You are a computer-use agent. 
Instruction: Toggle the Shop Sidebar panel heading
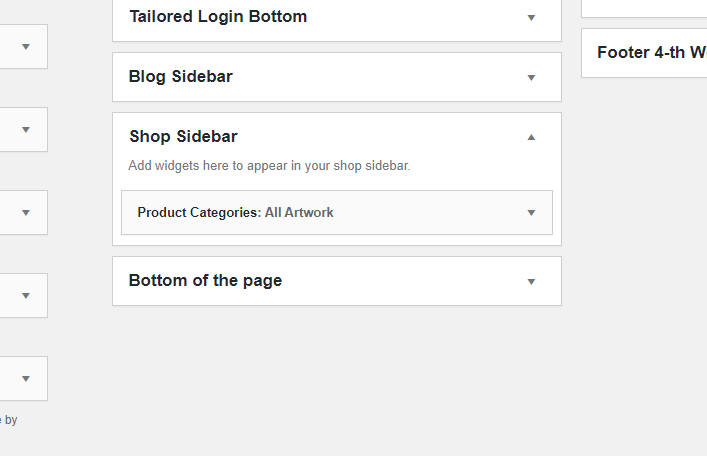[183, 137]
